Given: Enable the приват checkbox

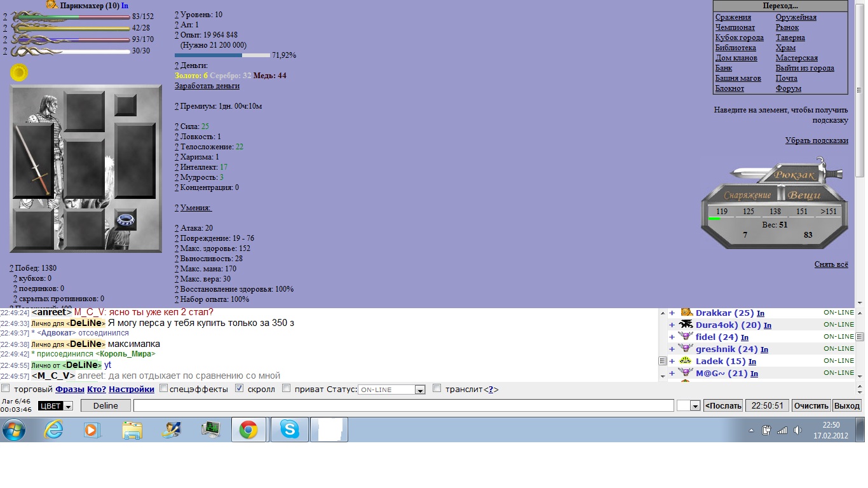Looking at the screenshot, I should tap(286, 388).
